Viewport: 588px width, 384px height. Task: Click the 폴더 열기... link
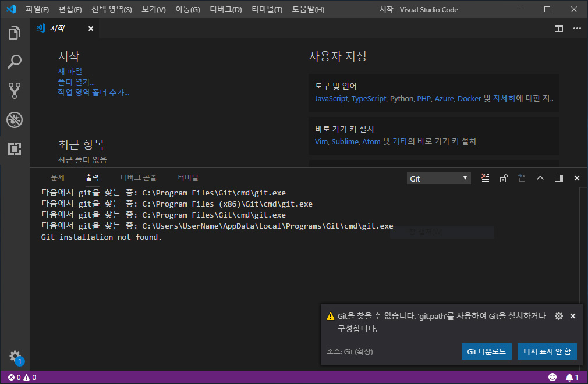(x=76, y=81)
